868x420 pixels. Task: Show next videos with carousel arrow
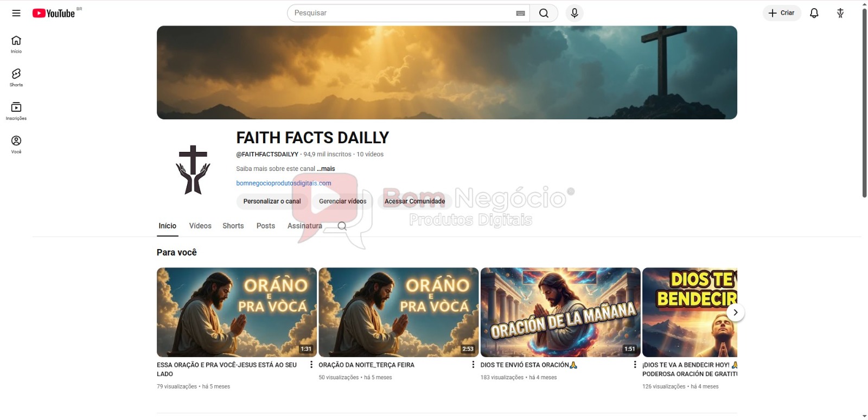[x=735, y=313]
